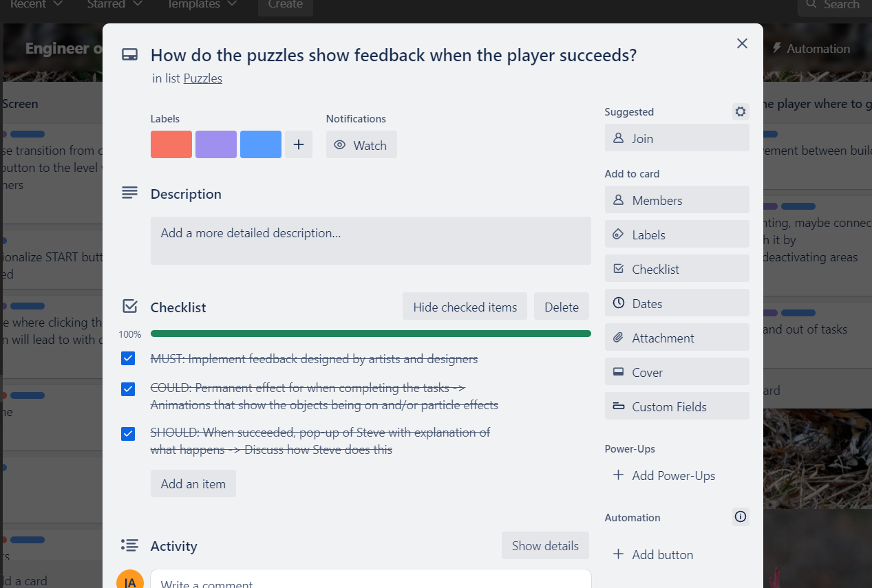
Task: Uncheck the MUST: Implement feedback item
Action: 128,358
